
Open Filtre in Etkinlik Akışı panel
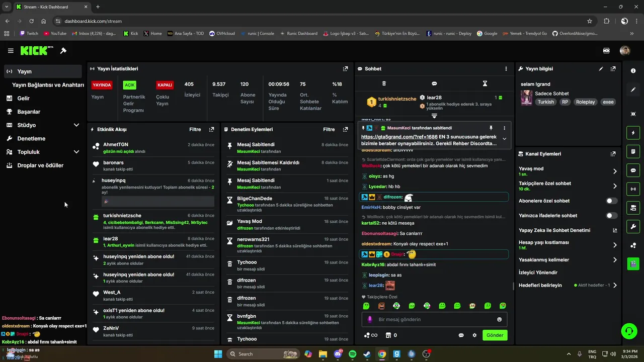[195, 129]
